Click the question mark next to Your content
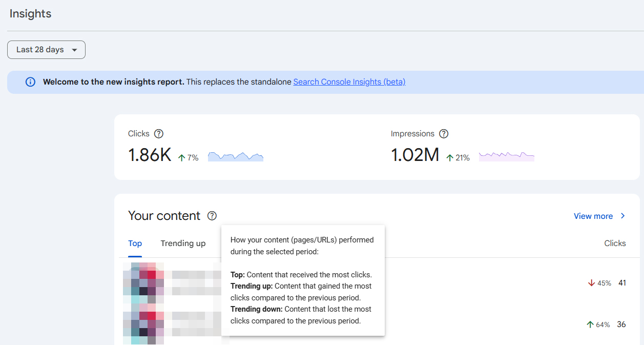 (x=212, y=216)
